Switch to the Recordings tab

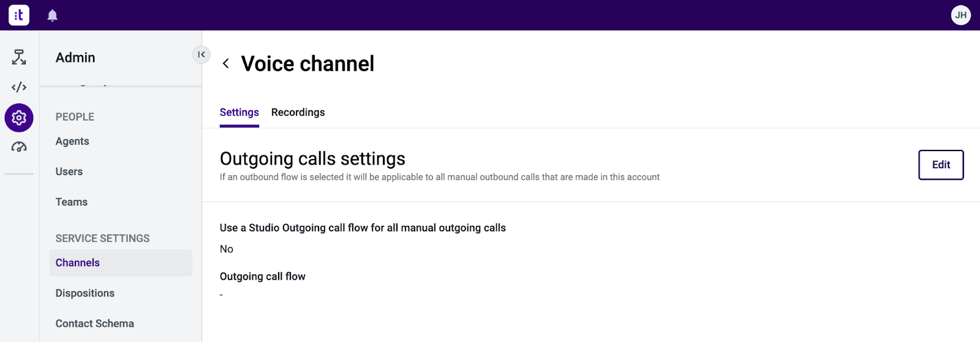click(x=298, y=113)
